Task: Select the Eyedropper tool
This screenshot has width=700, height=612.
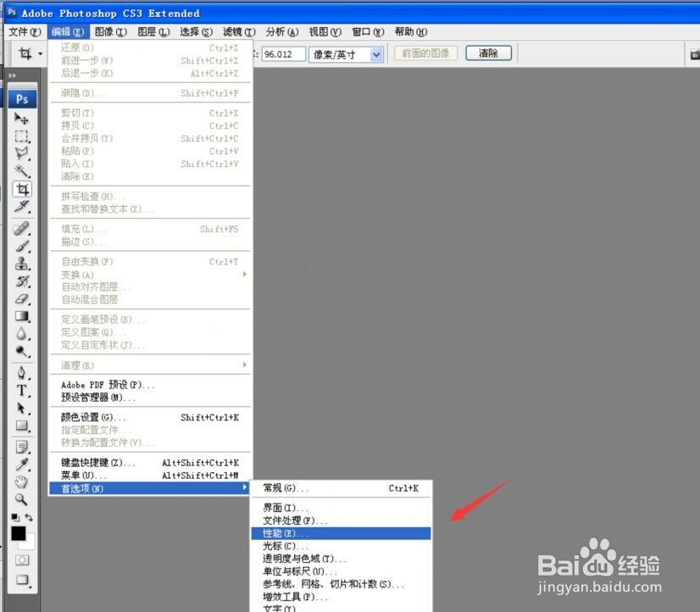Action: [21, 465]
